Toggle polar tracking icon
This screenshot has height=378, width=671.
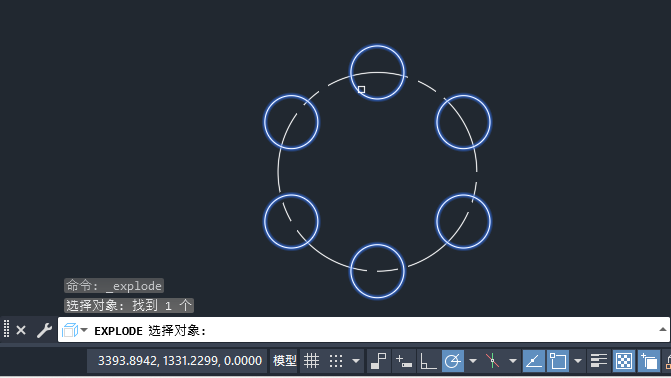(453, 361)
